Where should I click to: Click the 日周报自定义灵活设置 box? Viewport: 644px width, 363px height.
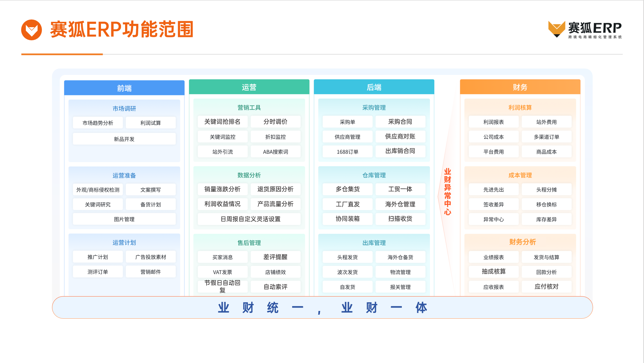coord(249,219)
